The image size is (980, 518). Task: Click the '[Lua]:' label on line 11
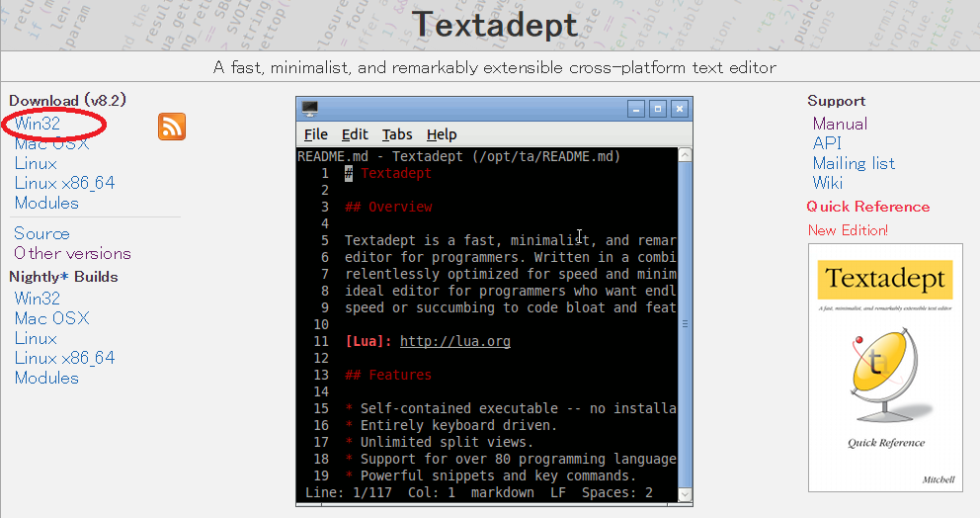coord(368,342)
